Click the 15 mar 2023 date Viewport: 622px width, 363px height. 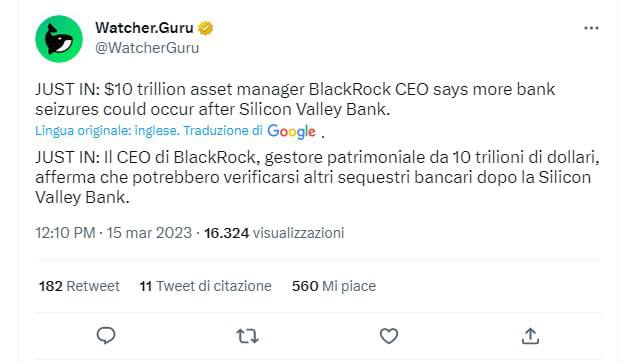tap(149, 233)
